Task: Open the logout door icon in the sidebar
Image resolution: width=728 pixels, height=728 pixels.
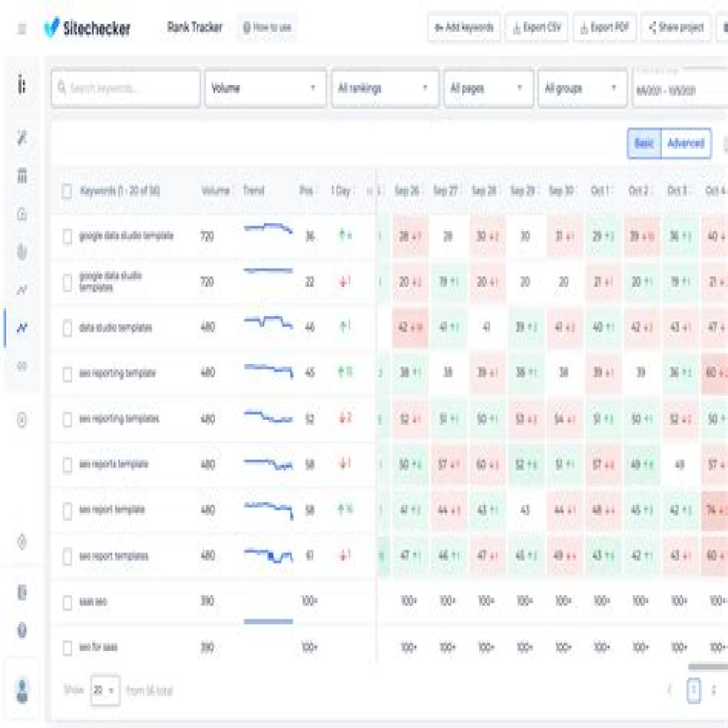Action: coord(22,592)
